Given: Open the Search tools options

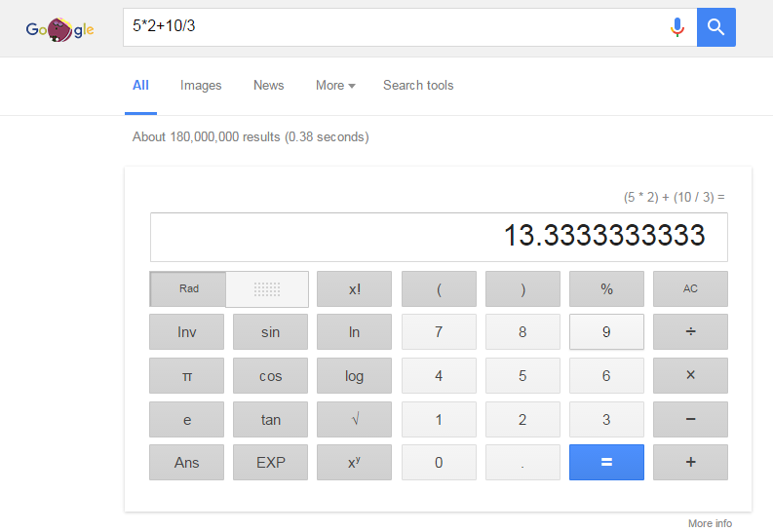Looking at the screenshot, I should (x=418, y=86).
